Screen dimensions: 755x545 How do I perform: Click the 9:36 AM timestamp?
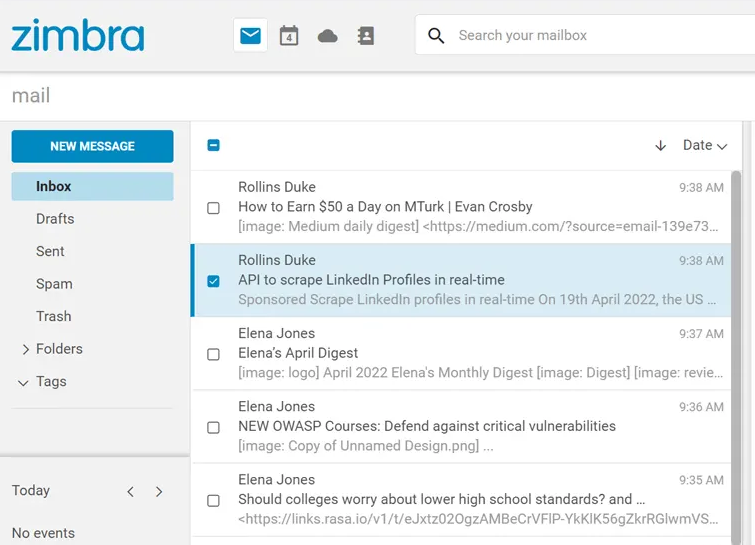[701, 407]
